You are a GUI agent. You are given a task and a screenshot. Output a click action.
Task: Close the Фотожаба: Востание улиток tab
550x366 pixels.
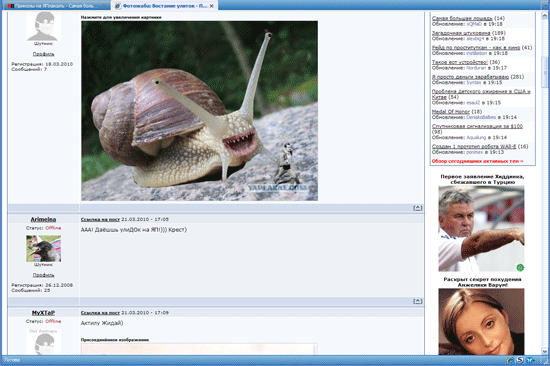(x=212, y=6)
